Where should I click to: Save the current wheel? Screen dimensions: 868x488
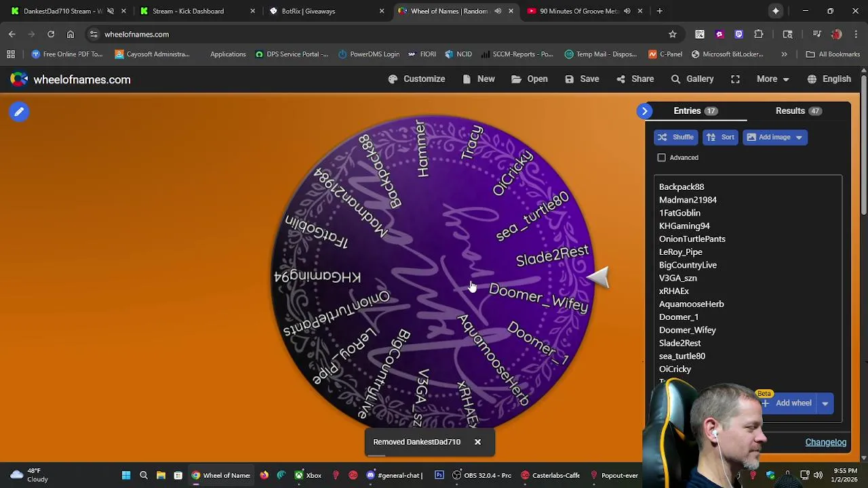tap(582, 79)
